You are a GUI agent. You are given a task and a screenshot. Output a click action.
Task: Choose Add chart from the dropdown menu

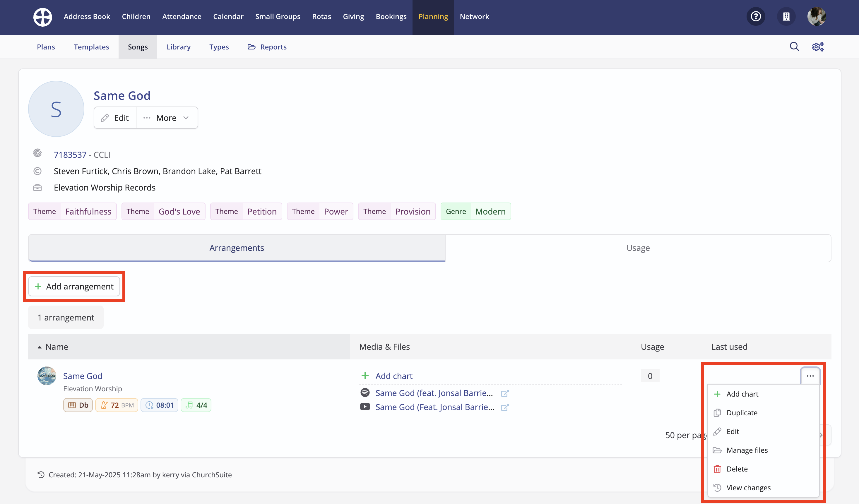click(x=763, y=394)
